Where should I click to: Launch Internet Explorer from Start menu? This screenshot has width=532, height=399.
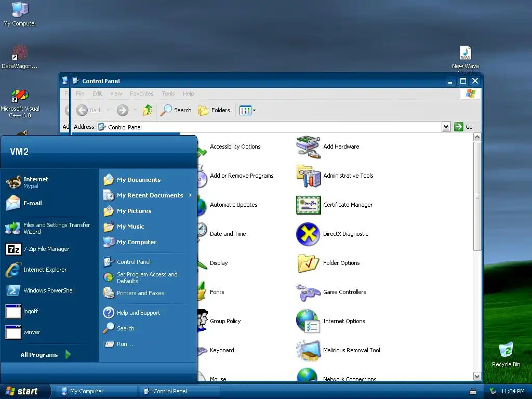(36, 270)
